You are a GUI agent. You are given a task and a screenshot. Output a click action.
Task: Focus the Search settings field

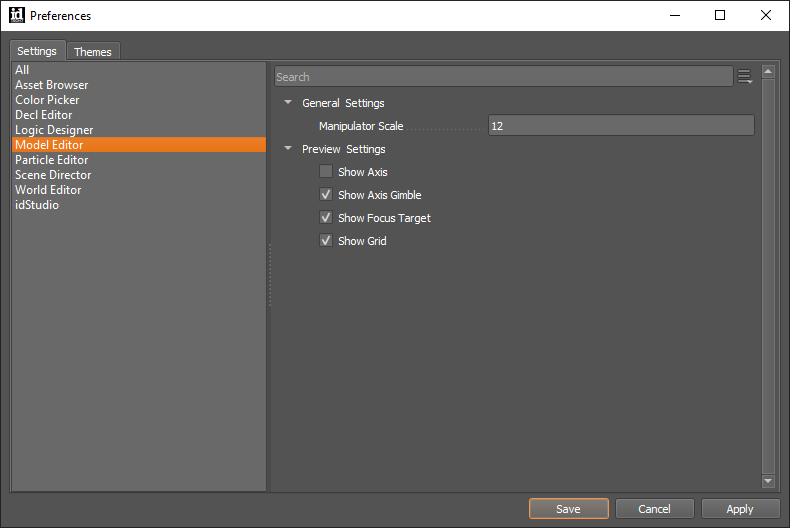click(x=503, y=77)
